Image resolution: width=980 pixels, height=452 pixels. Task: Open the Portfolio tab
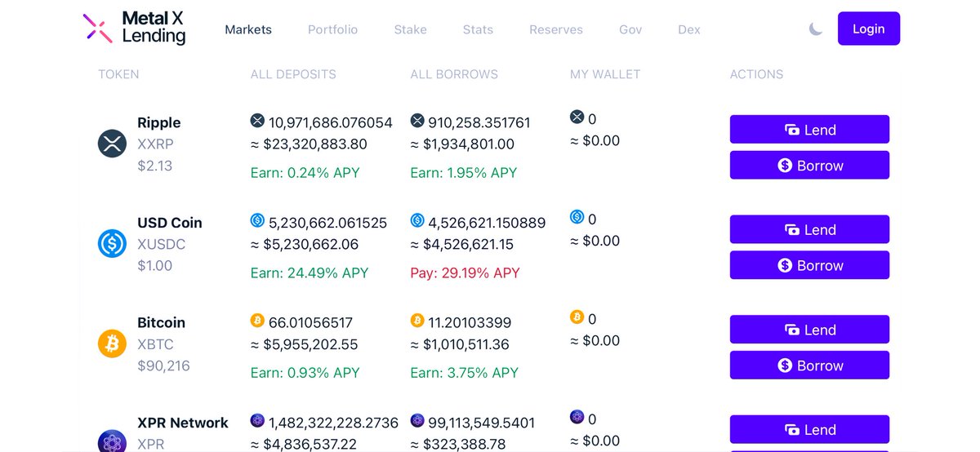click(x=332, y=29)
